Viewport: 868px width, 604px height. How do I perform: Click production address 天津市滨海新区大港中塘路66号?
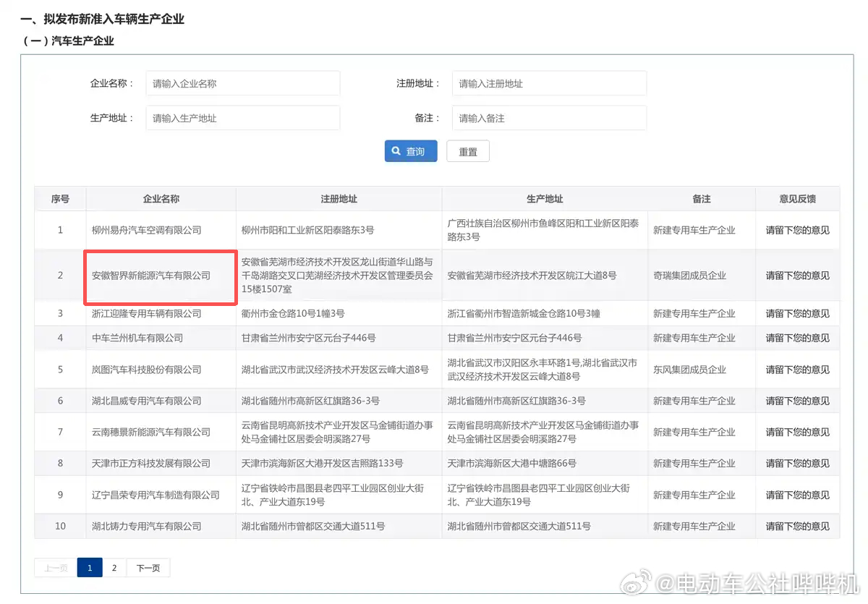[512, 463]
